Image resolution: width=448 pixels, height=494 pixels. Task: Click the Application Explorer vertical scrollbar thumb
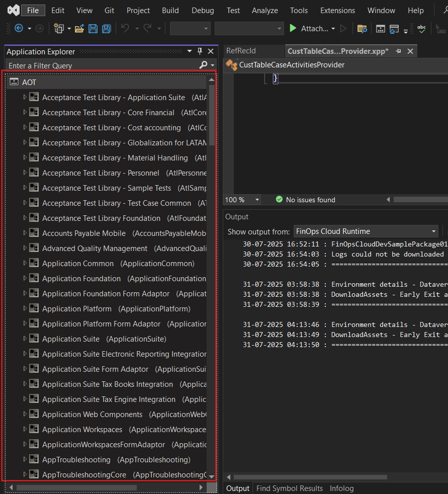[212, 115]
